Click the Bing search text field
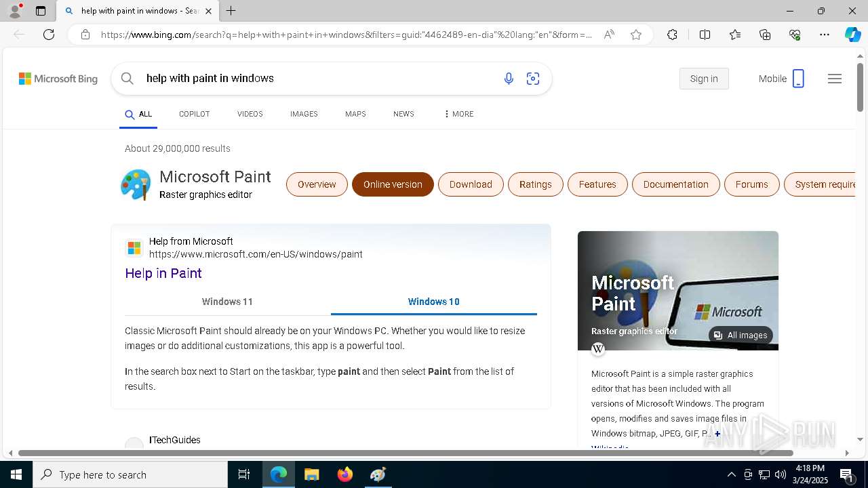This screenshot has width=868, height=488. (x=319, y=79)
